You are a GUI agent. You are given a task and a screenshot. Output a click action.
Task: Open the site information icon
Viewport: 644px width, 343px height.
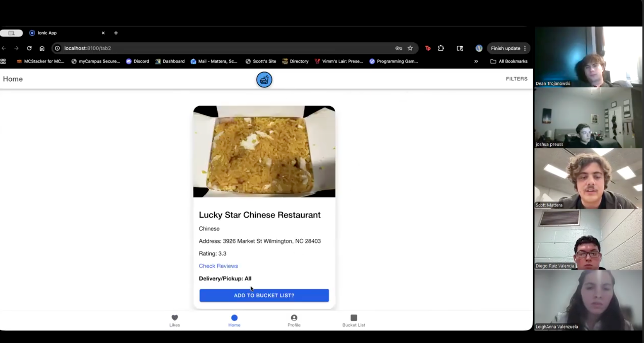(57, 48)
